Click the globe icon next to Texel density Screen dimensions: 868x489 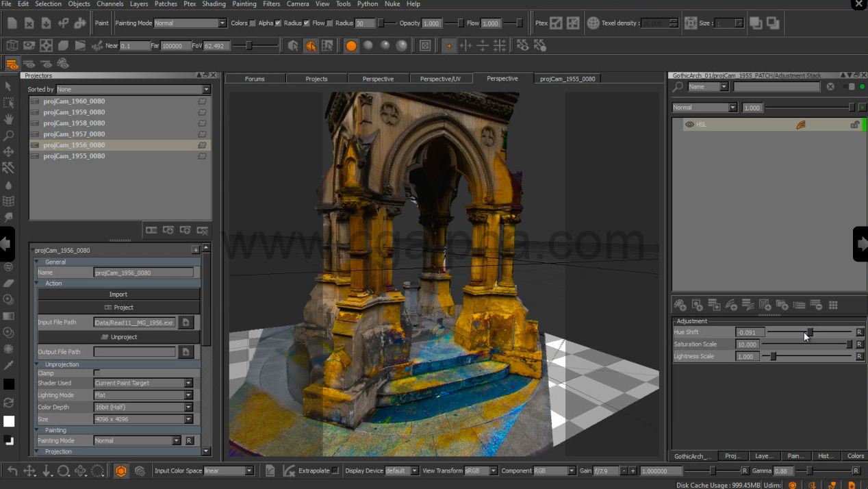pos(593,23)
